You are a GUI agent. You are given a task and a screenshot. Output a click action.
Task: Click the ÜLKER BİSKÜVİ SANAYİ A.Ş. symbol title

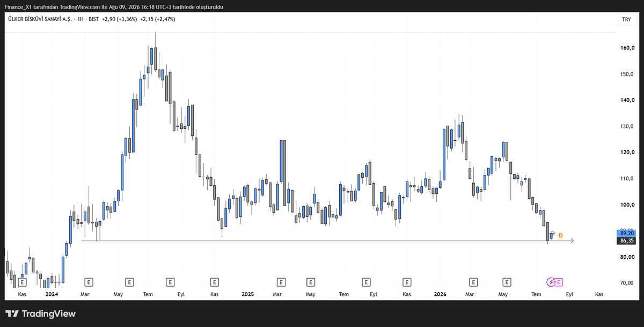click(x=41, y=19)
